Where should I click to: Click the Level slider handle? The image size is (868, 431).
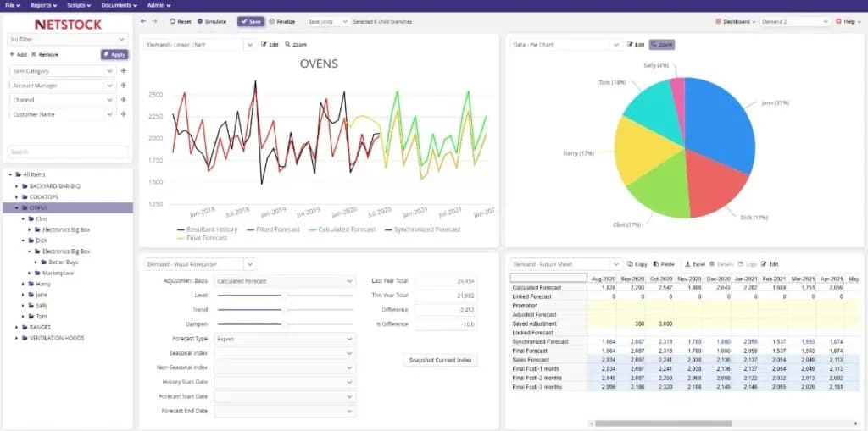pos(285,296)
